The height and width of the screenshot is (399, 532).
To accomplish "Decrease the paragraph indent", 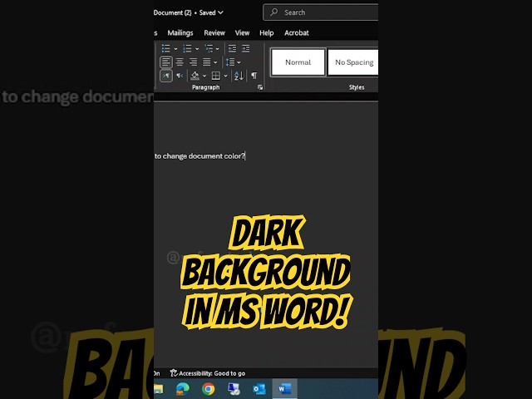I will click(x=232, y=48).
